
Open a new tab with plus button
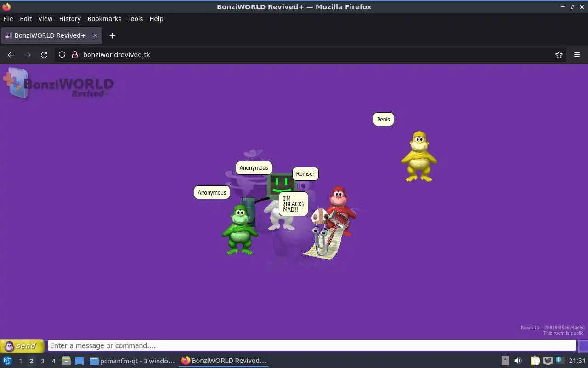112,35
